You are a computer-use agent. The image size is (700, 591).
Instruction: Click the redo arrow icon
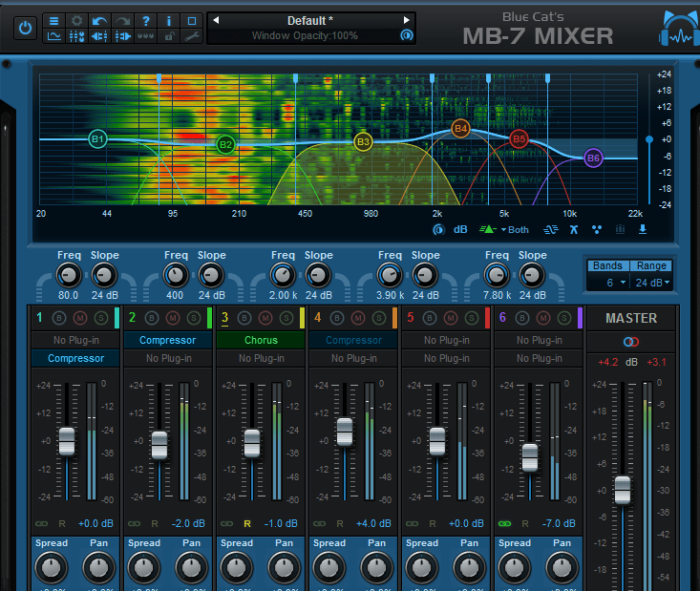(x=123, y=21)
